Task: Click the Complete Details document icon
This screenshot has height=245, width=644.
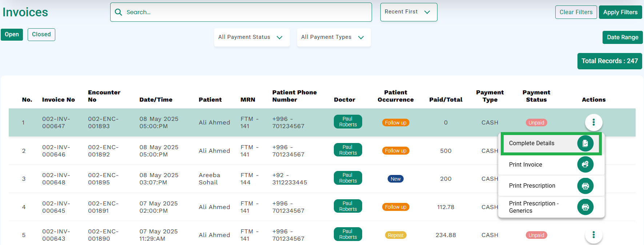Action: 585,143
